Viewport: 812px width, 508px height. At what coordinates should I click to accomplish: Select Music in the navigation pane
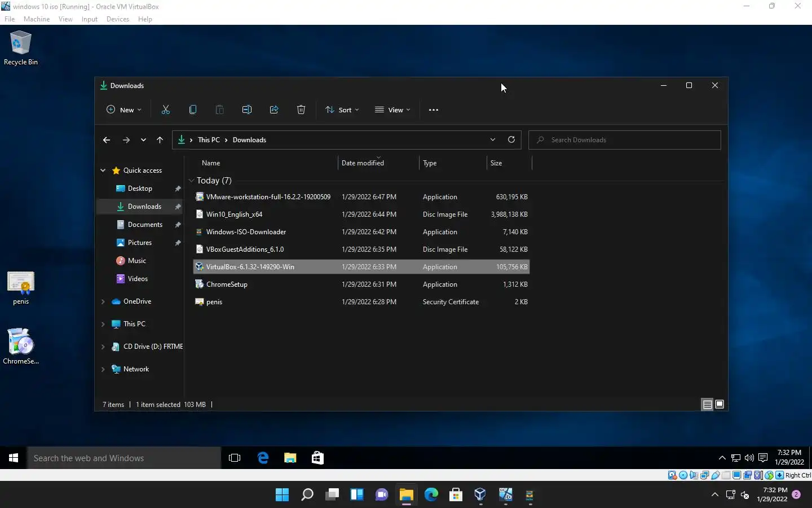(x=137, y=261)
